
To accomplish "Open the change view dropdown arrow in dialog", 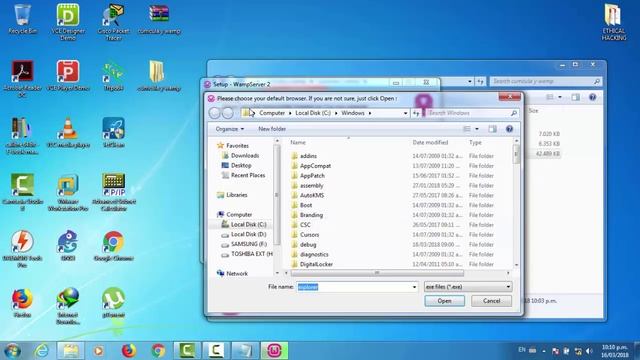I will coord(477,129).
